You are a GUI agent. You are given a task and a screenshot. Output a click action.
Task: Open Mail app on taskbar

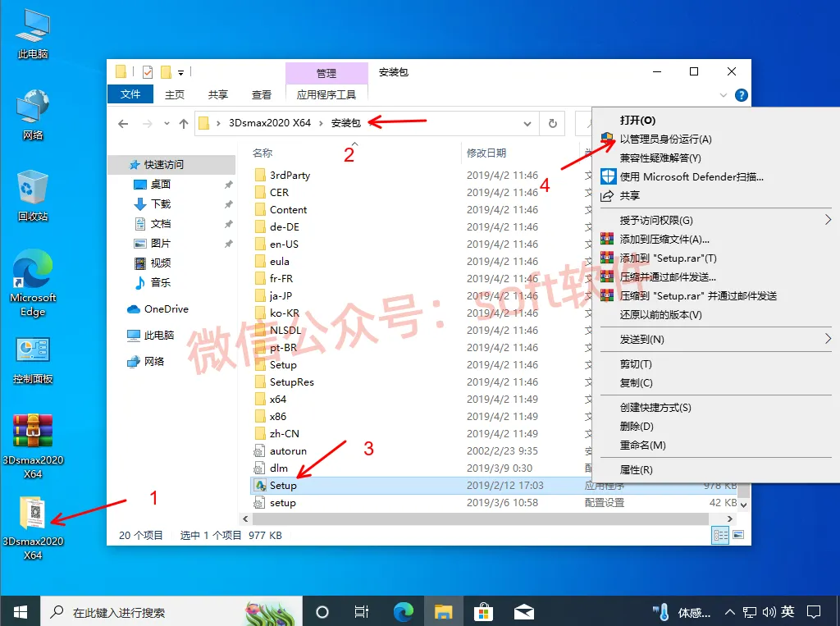(x=524, y=611)
